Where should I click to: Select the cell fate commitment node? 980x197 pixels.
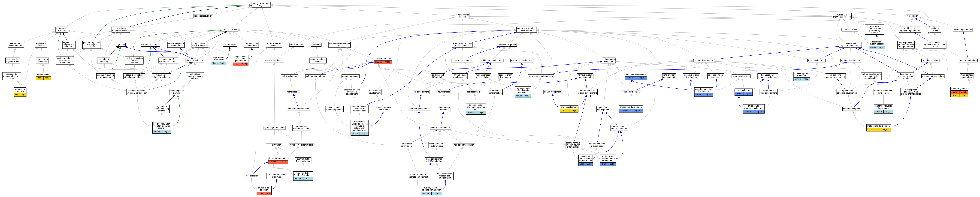(315, 76)
